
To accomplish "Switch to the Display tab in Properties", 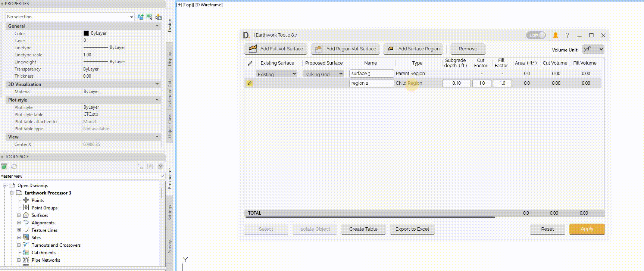I will tap(170, 59).
